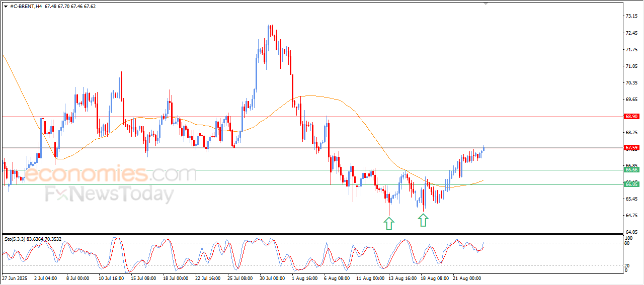Click the 70.35 price axis value
The image size is (644, 285).
[x=631, y=82]
